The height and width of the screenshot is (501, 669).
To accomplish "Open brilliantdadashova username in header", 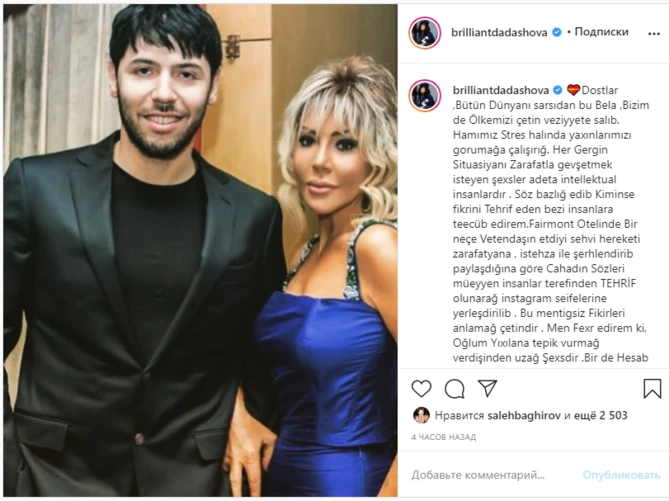I will pyautogui.click(x=499, y=32).
